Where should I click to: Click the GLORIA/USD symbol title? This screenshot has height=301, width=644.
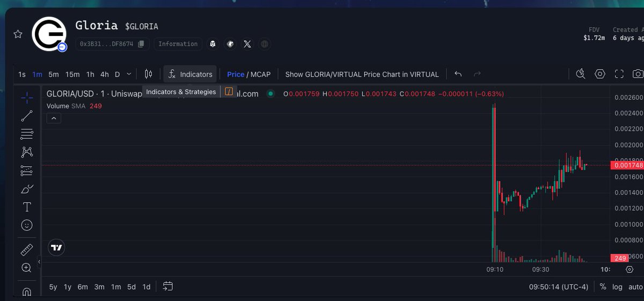tap(71, 94)
